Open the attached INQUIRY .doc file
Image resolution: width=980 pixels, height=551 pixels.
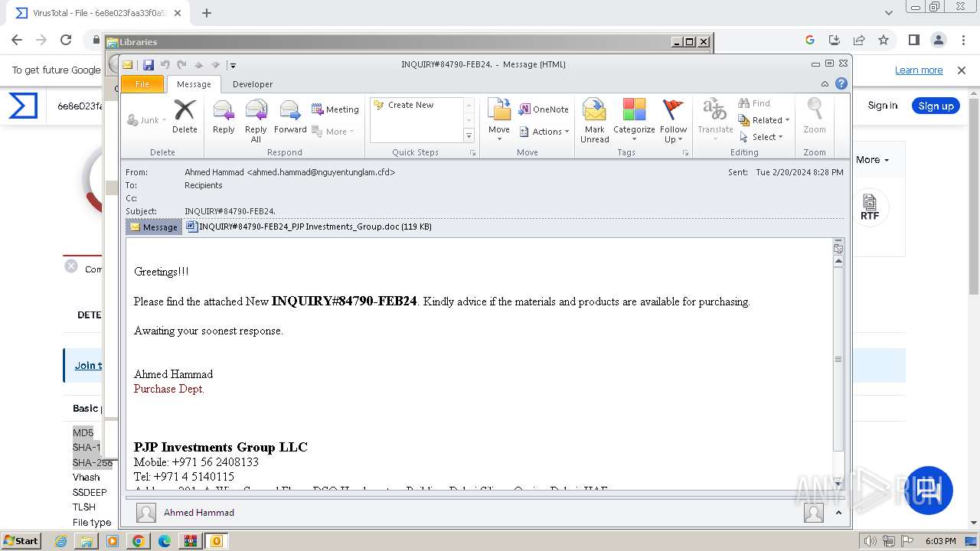tap(309, 227)
